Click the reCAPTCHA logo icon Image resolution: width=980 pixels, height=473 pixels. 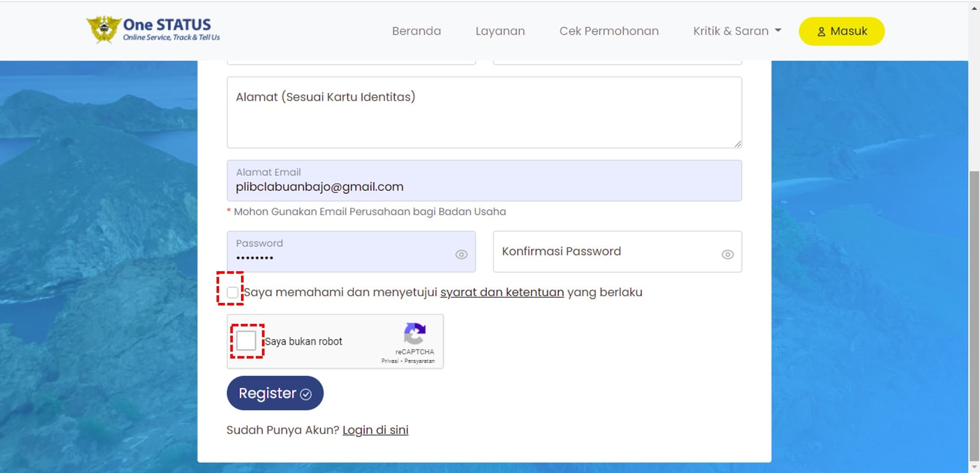coord(414,334)
